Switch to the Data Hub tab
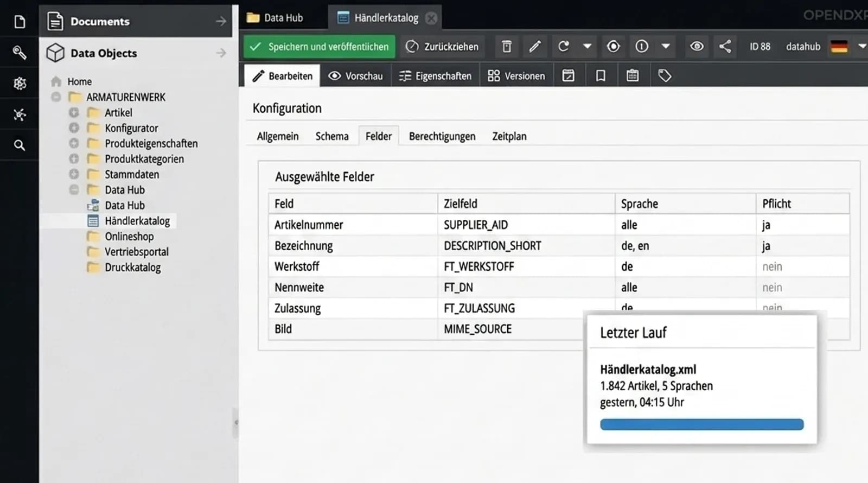868x483 pixels. click(276, 18)
